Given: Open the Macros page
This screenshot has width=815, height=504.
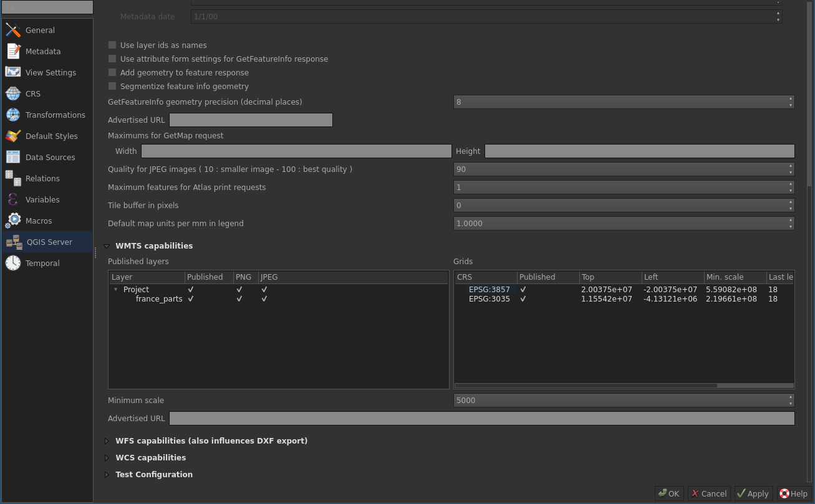Looking at the screenshot, I should click(40, 221).
